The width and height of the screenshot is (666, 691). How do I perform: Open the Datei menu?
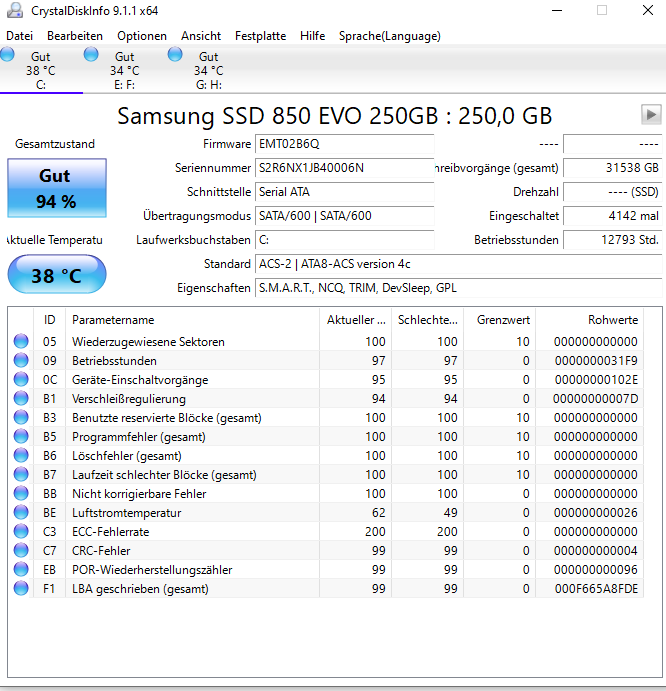tap(19, 36)
